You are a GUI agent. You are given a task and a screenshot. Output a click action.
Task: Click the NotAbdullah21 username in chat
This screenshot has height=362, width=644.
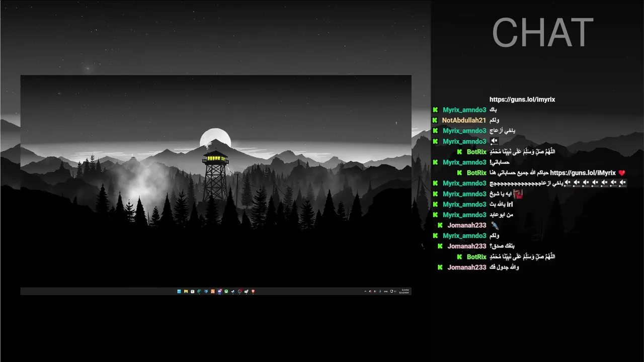click(x=464, y=121)
